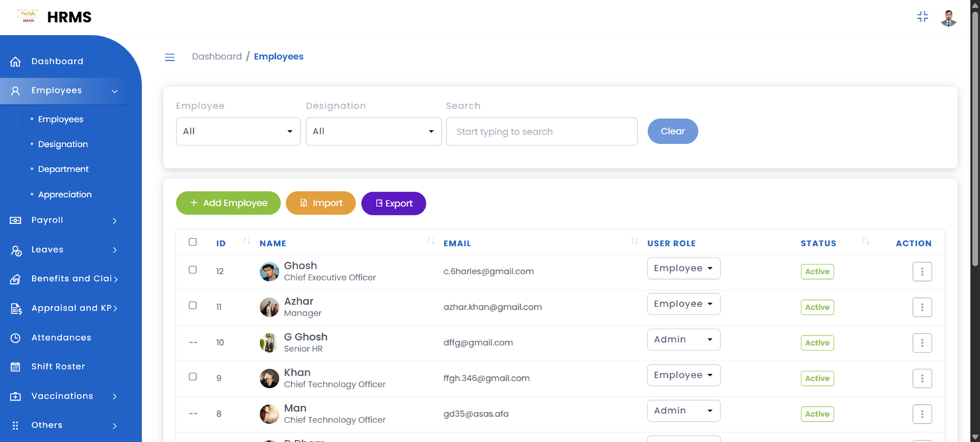Click the hamburger menu icon beside breadcrumb
Viewport: 980px width, 442px height.
(169, 57)
